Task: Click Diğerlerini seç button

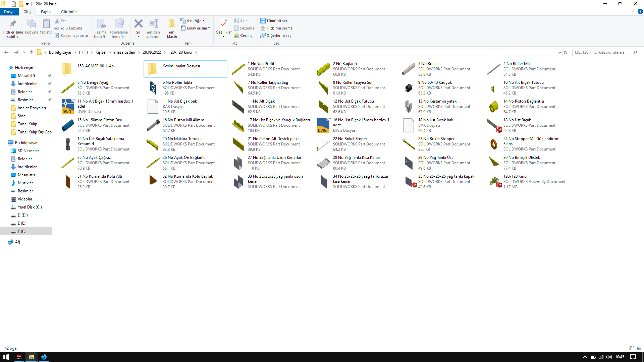Action: 276,36
